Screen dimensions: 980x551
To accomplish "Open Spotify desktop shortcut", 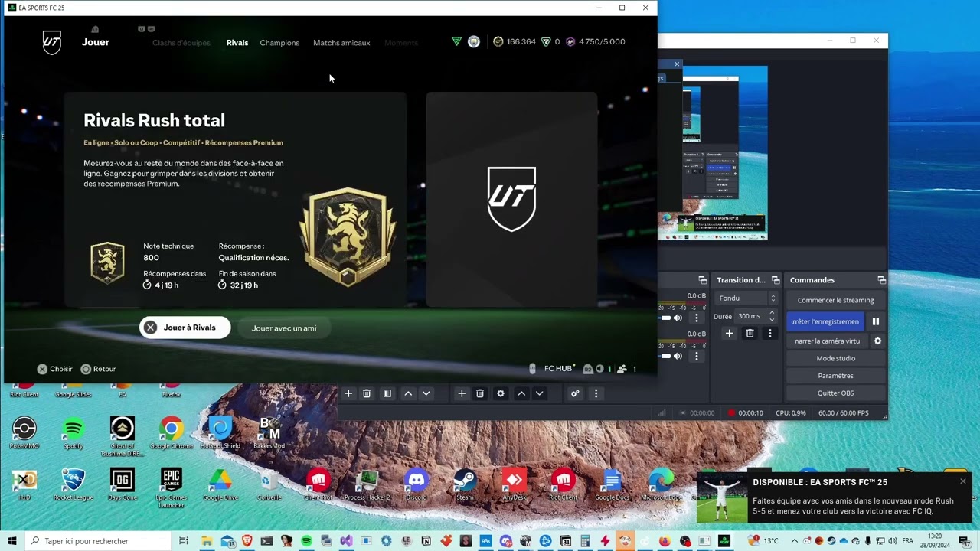I will pyautogui.click(x=73, y=433).
